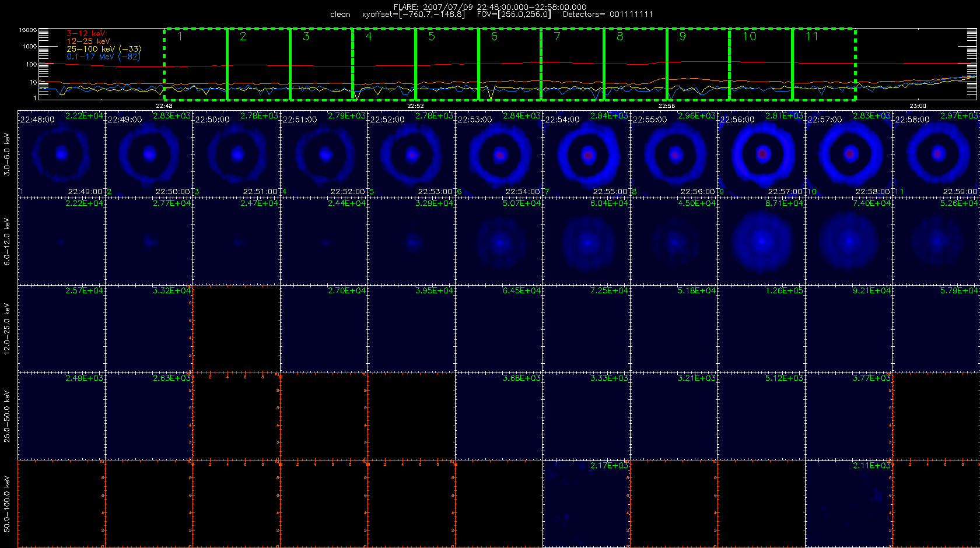View the 3.0-6.0 keV image starting 22:53:00
Image resolution: width=980 pixels, height=548 pixels.
pos(499,154)
